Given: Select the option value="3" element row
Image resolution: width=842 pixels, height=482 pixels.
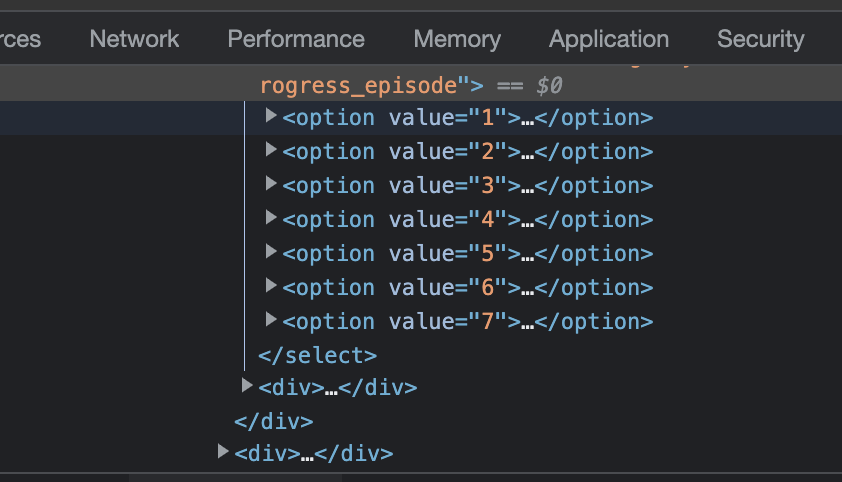Looking at the screenshot, I should 421,186.
